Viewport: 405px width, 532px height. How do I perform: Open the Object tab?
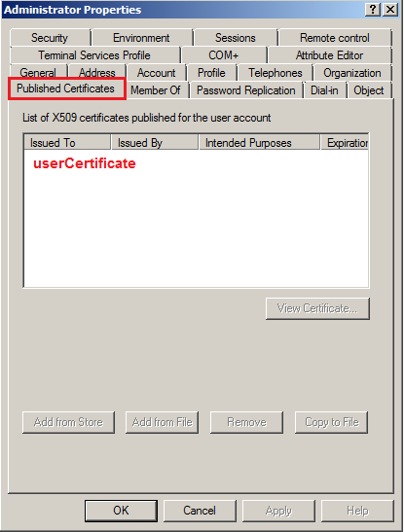(x=369, y=89)
